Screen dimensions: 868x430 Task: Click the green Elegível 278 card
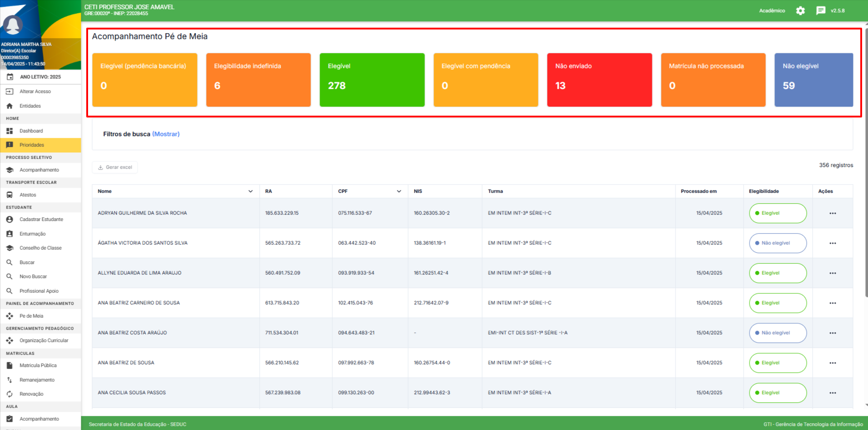pyautogui.click(x=372, y=80)
